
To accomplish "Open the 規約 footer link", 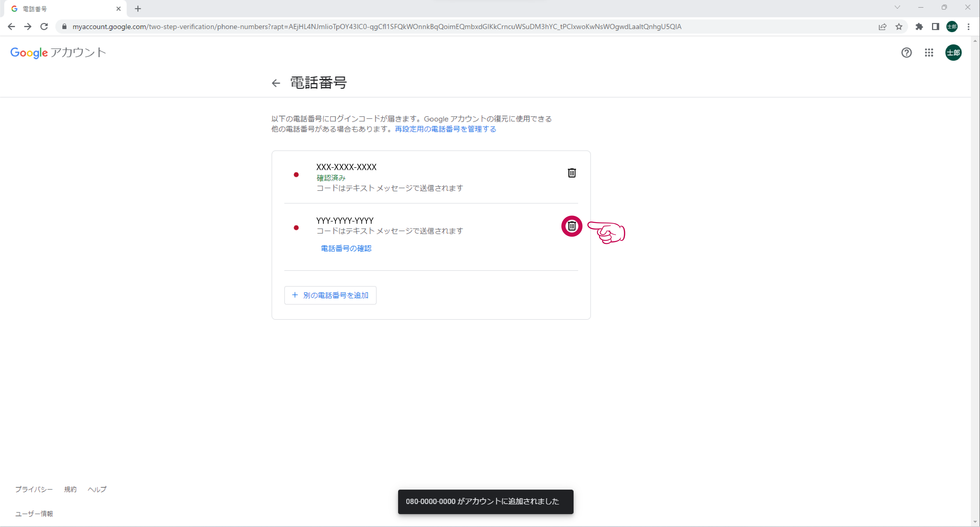I will tap(70, 489).
